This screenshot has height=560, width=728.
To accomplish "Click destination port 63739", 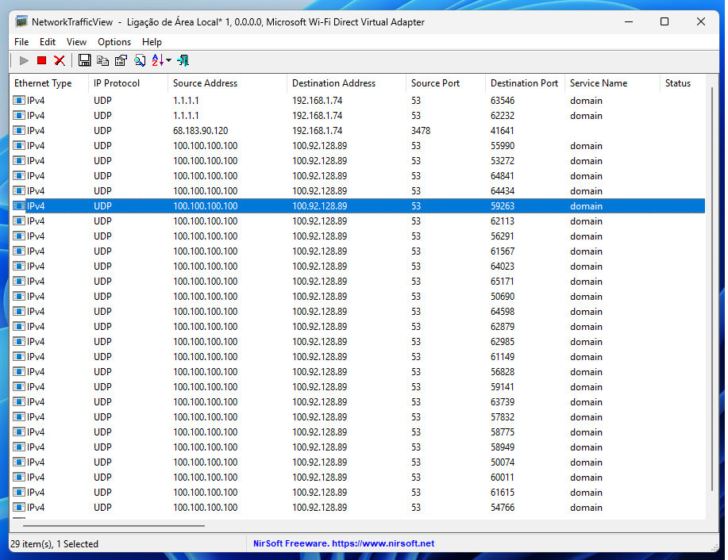I will (503, 402).
